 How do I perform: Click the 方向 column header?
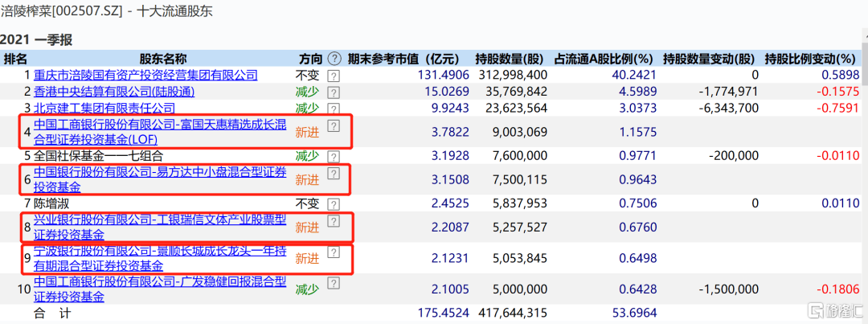click(x=310, y=59)
